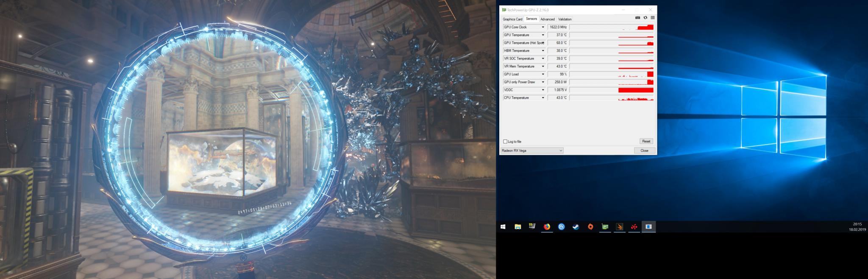Expand the VDDC sensor dropdown
The width and height of the screenshot is (868, 279).
coord(543,90)
